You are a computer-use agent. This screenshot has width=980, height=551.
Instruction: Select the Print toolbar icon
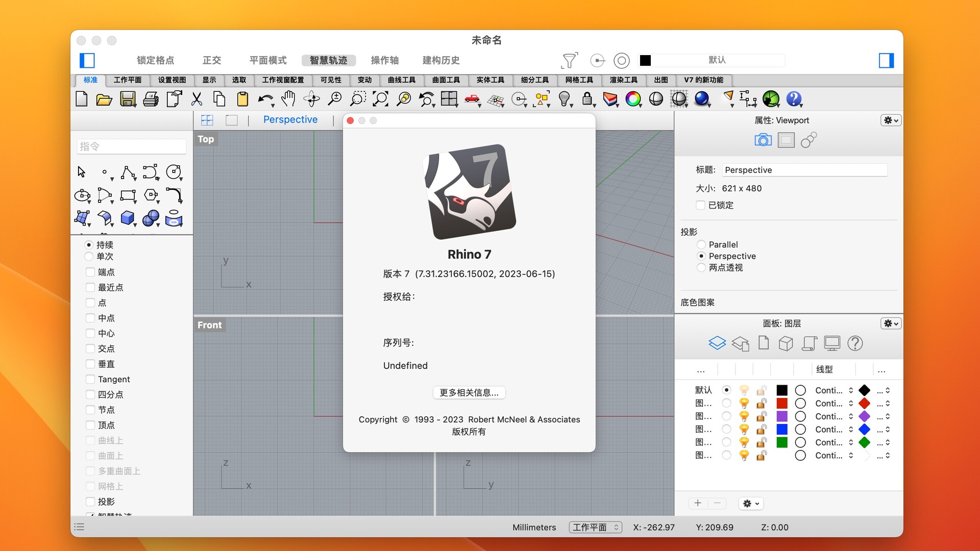pyautogui.click(x=150, y=99)
